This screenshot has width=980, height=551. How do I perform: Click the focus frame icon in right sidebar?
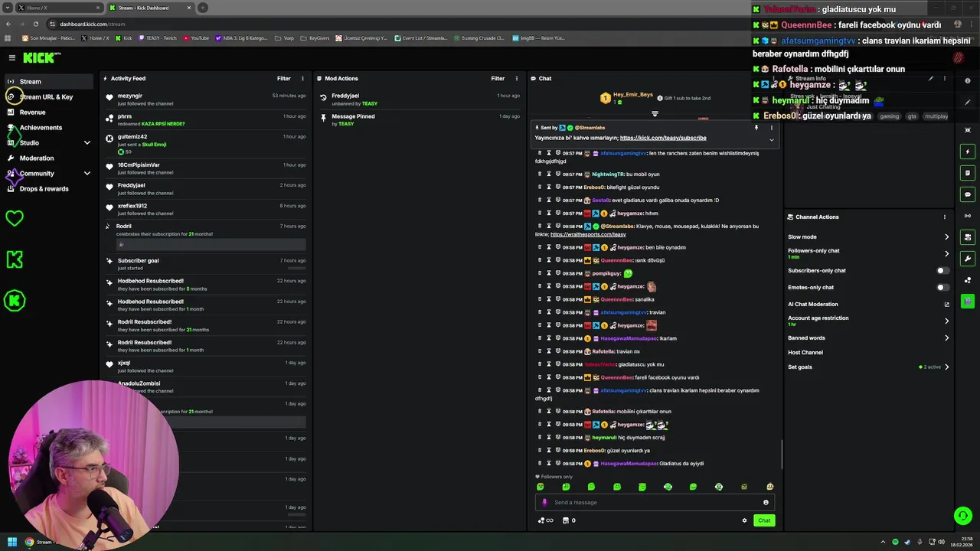pyautogui.click(x=968, y=130)
